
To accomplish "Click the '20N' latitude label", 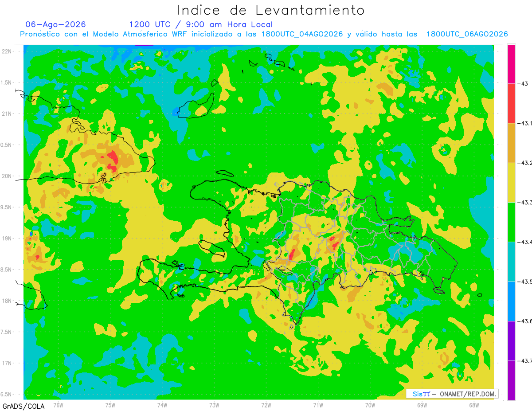I will point(7,176).
